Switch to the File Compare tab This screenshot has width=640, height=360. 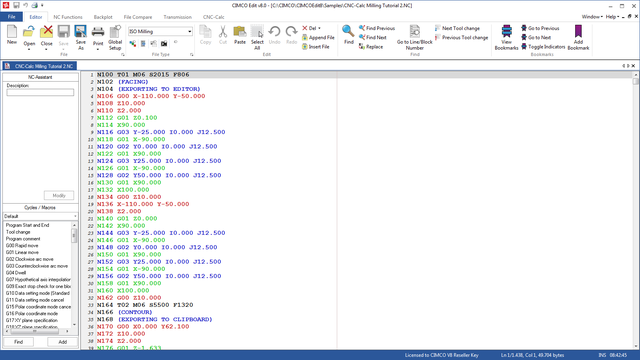click(x=138, y=17)
